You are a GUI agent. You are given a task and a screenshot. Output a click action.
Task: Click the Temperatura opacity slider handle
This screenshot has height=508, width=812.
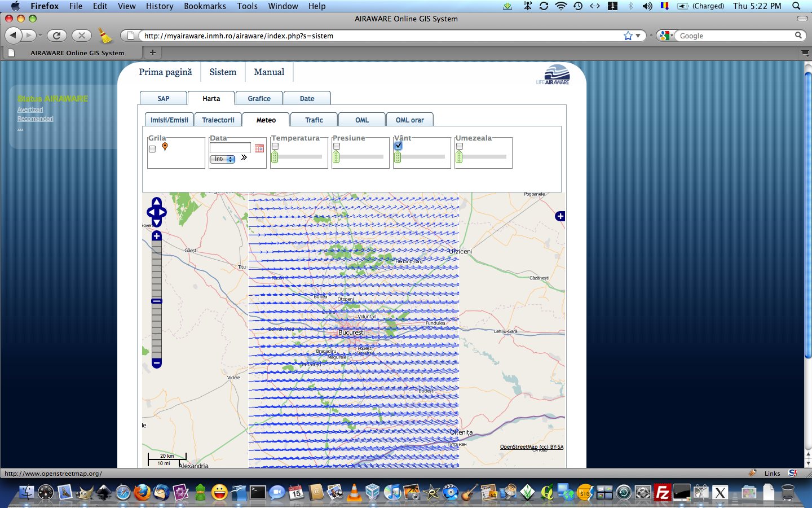point(275,156)
